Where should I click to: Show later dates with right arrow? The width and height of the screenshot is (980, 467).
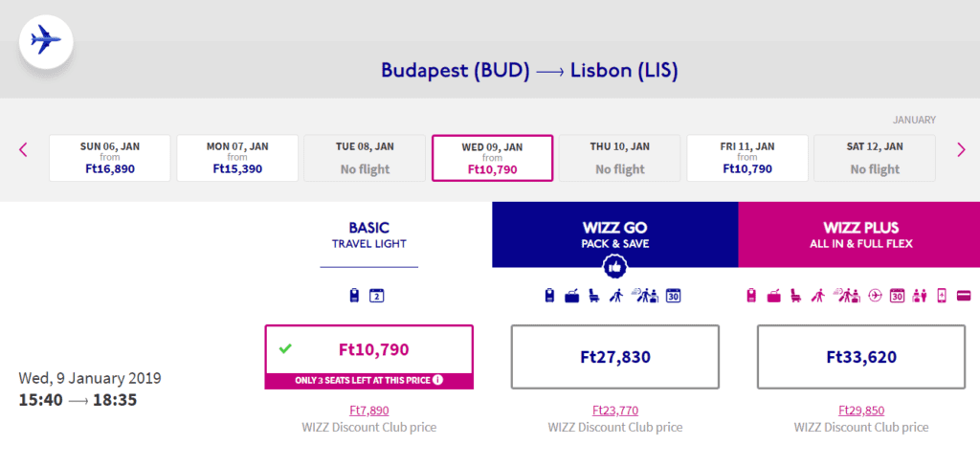tap(961, 149)
